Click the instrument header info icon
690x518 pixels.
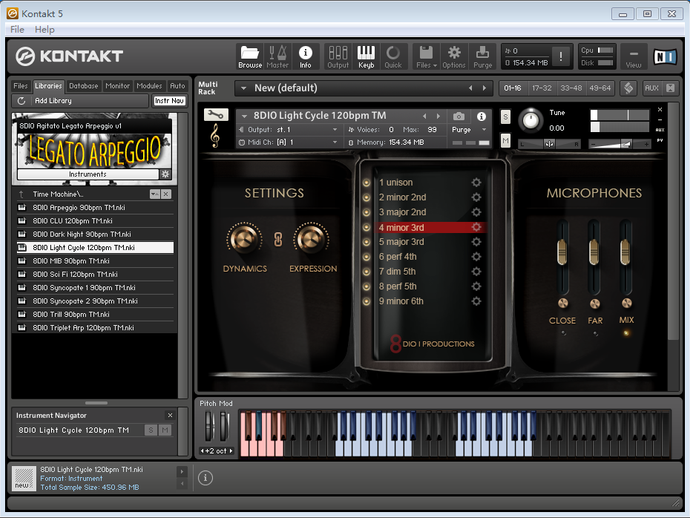point(481,116)
